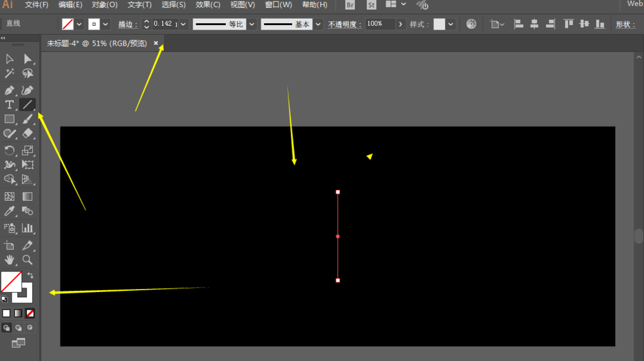Viewport: 644px width, 361px height.
Task: Select the Pen tool
Action: tap(10, 90)
